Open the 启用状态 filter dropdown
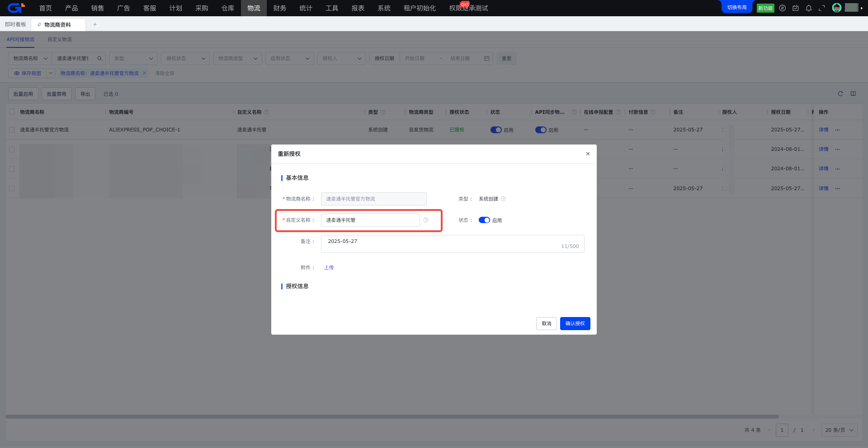868x448 pixels. coord(290,58)
